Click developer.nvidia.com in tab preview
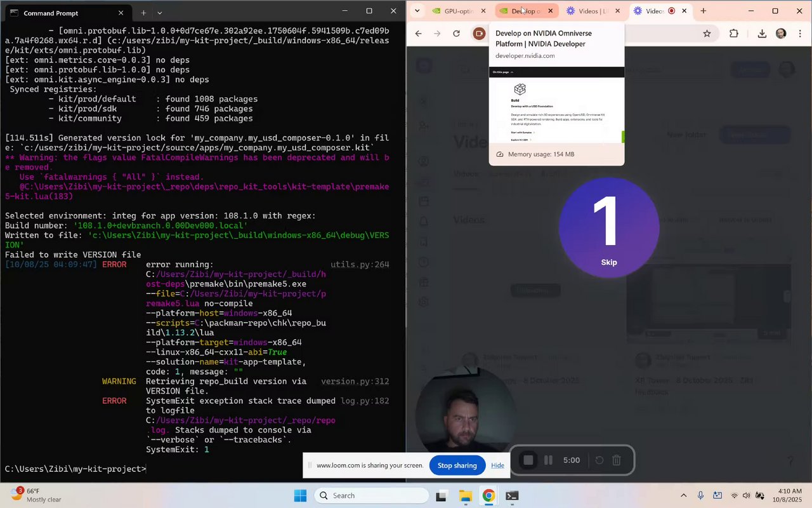Image resolution: width=812 pixels, height=508 pixels. coord(525,56)
